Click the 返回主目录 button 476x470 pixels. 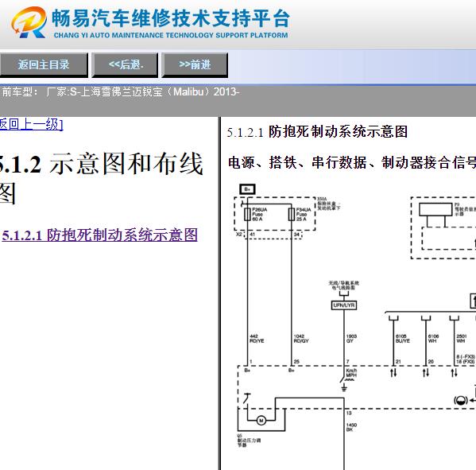pyautogui.click(x=44, y=64)
